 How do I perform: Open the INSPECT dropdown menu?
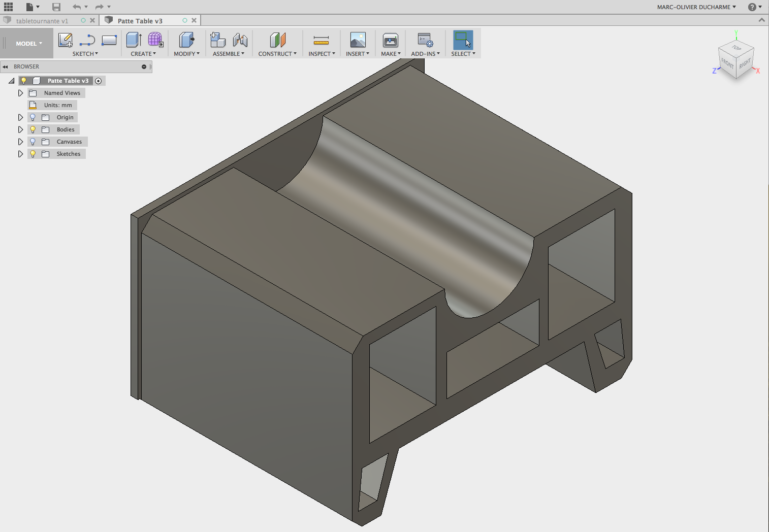click(x=322, y=54)
